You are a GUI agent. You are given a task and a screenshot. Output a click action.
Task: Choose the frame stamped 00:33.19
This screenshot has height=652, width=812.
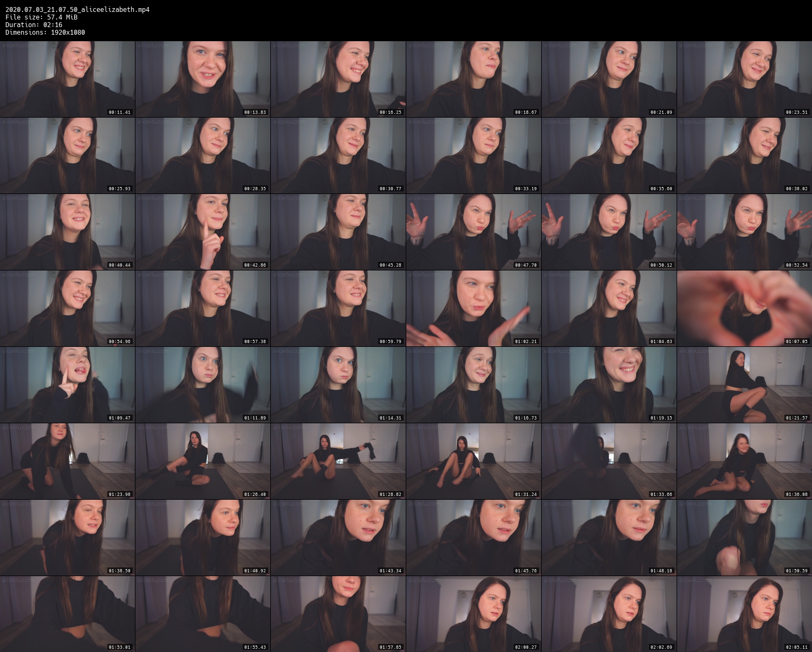click(473, 155)
